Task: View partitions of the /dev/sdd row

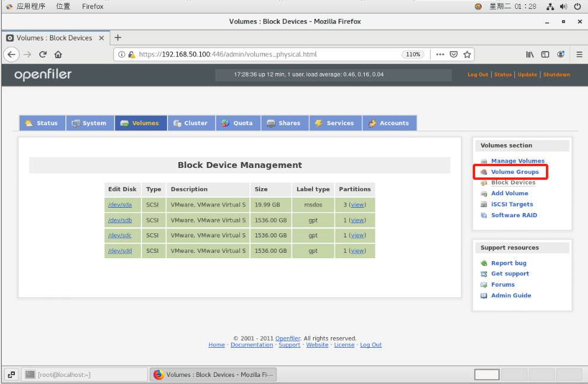Action: 358,250
